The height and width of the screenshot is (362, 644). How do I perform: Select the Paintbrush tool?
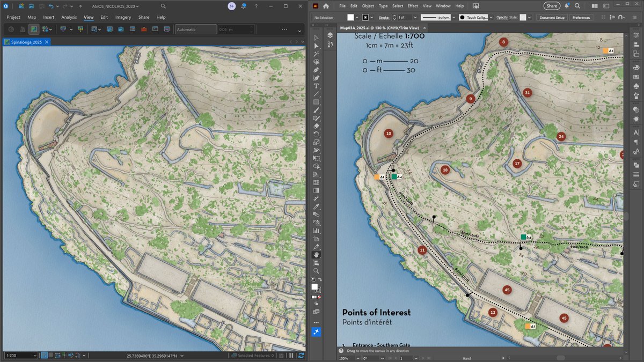317,109
